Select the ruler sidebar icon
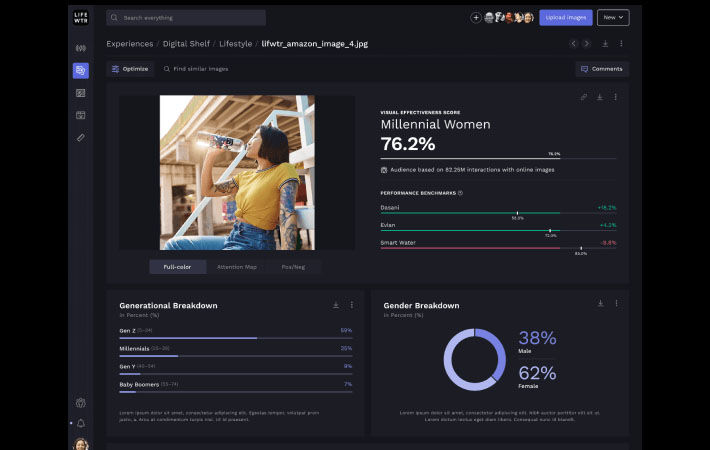710x450 pixels. [81, 137]
